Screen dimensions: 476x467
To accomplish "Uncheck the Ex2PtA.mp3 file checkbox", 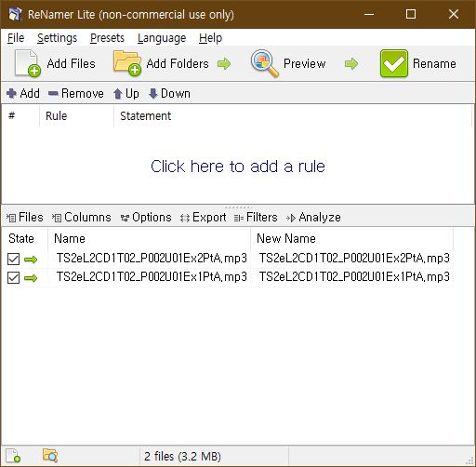I will 13,259.
